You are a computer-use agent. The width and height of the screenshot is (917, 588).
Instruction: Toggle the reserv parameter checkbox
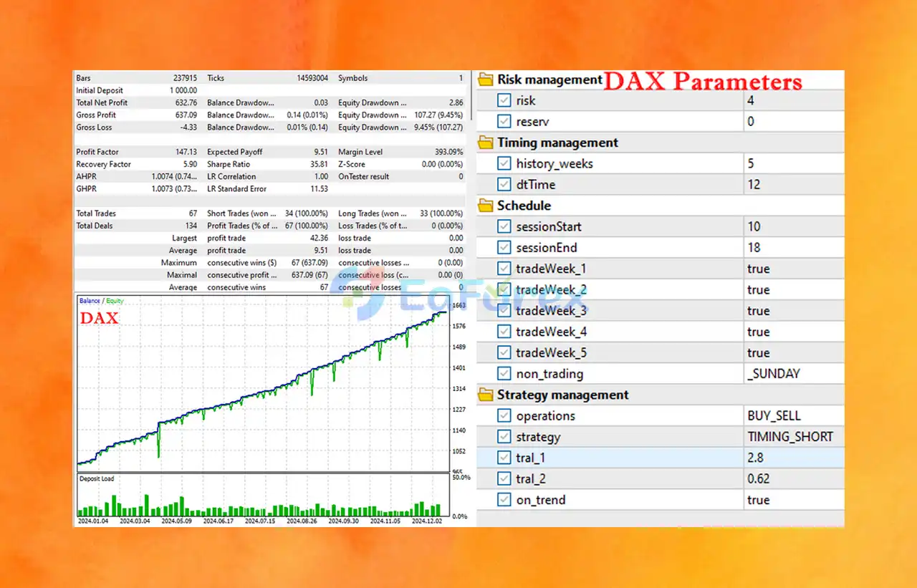pyautogui.click(x=504, y=122)
